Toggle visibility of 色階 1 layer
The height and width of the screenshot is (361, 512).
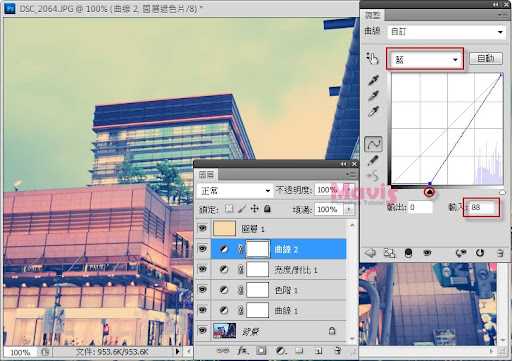click(x=202, y=290)
